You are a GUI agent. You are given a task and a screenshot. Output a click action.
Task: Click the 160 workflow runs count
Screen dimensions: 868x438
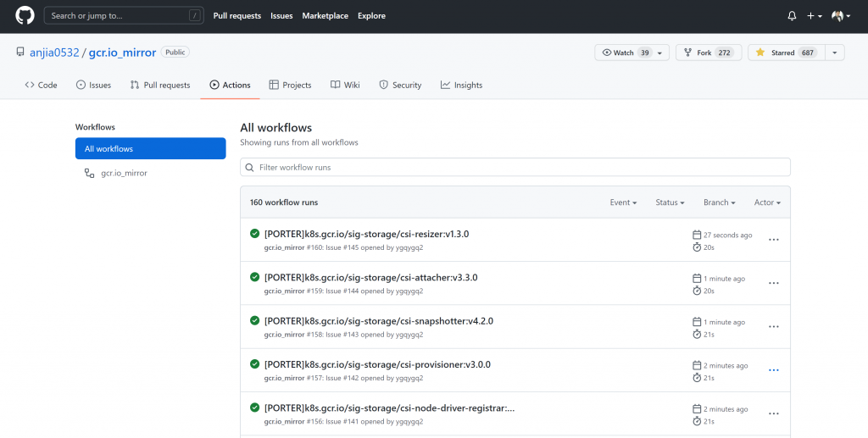pyautogui.click(x=284, y=202)
